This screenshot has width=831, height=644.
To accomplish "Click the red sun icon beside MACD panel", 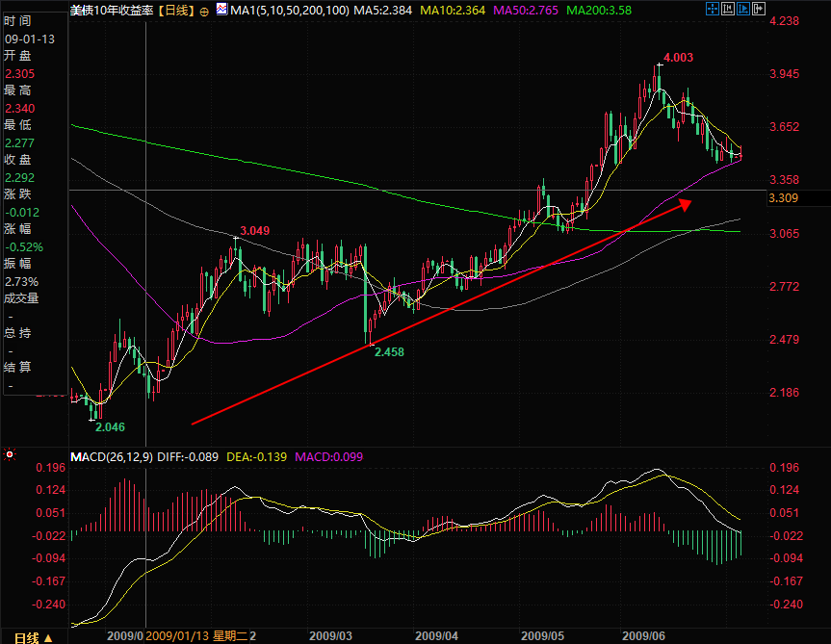I will 10,454.
